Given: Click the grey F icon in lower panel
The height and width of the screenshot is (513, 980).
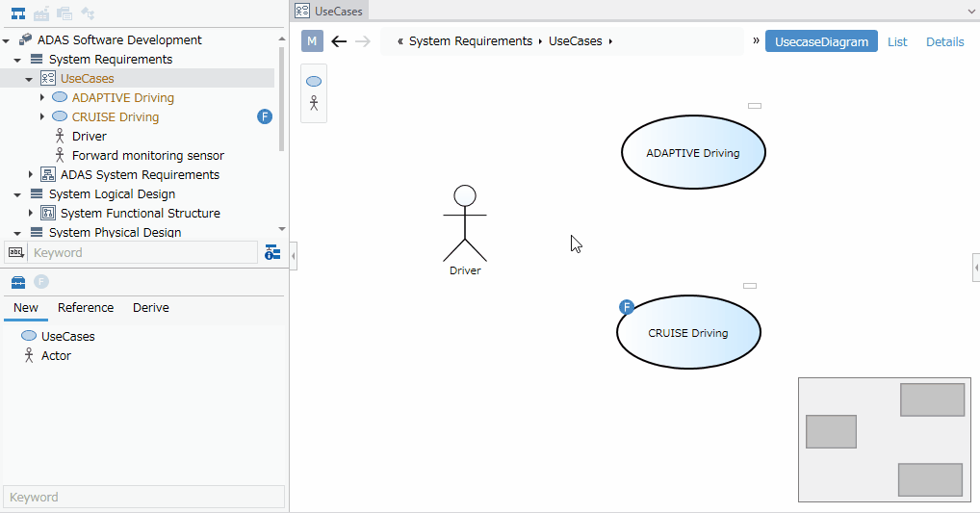Looking at the screenshot, I should pos(41,282).
